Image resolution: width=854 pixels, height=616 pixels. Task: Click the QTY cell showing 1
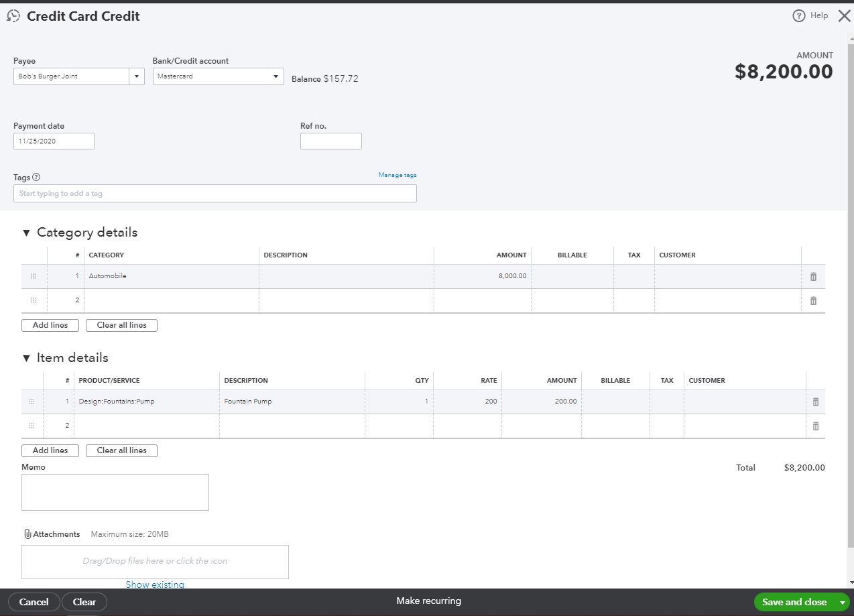[x=400, y=402]
